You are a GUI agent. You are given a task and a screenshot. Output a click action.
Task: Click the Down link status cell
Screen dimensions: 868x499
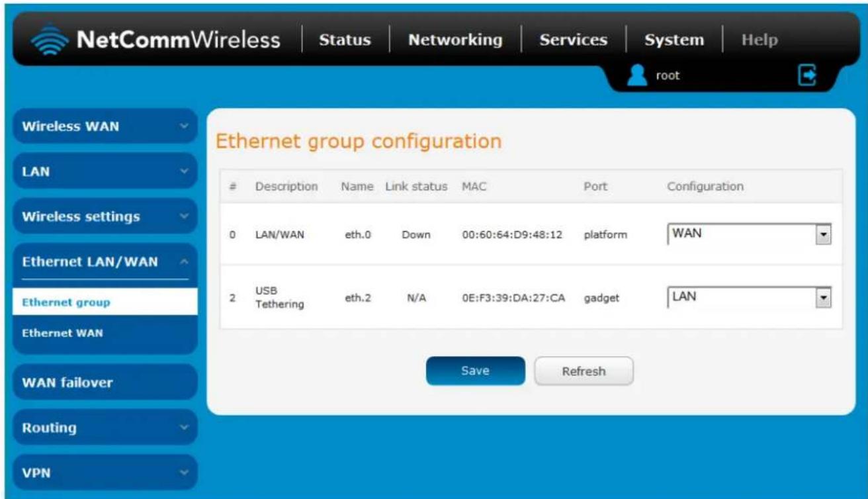tap(415, 234)
